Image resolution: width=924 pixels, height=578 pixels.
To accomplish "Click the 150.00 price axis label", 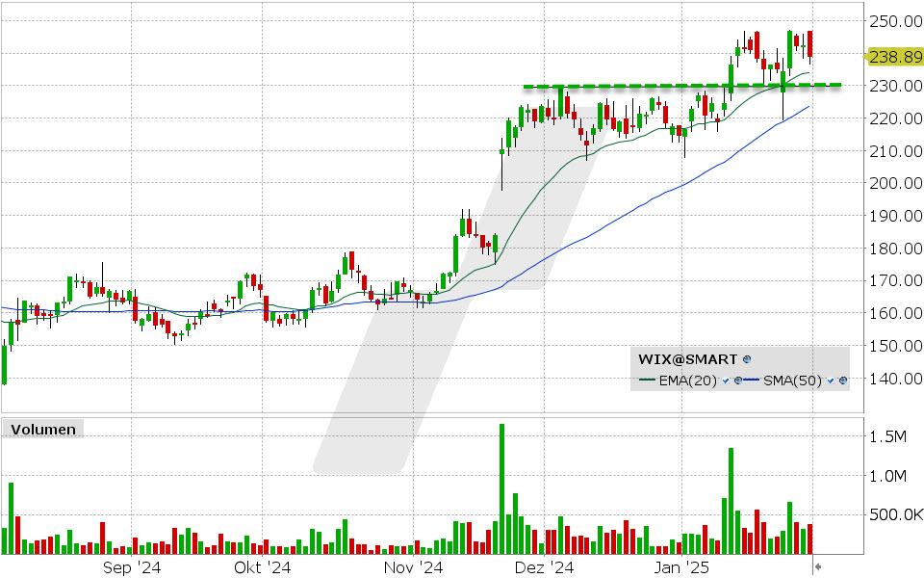I will (x=896, y=346).
